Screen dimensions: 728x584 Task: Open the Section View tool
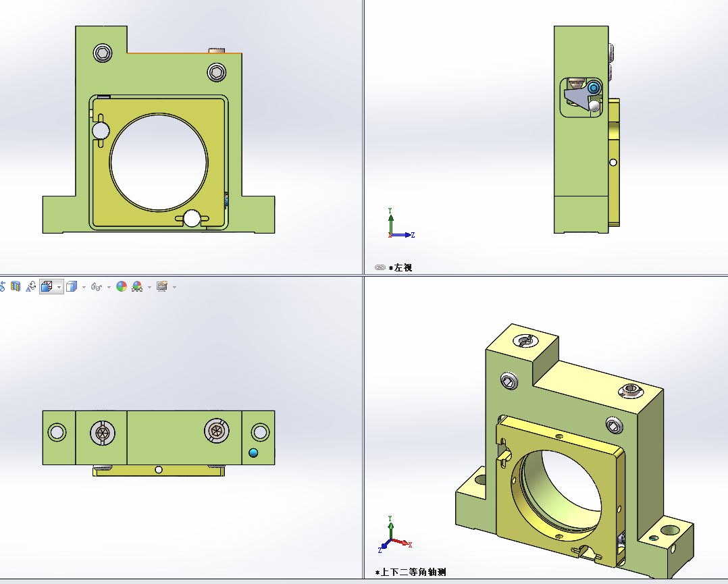tap(16, 286)
